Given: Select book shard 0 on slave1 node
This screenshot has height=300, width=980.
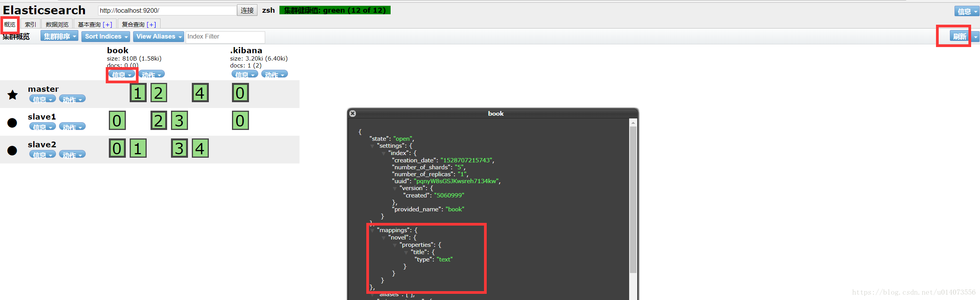Looking at the screenshot, I should [117, 121].
